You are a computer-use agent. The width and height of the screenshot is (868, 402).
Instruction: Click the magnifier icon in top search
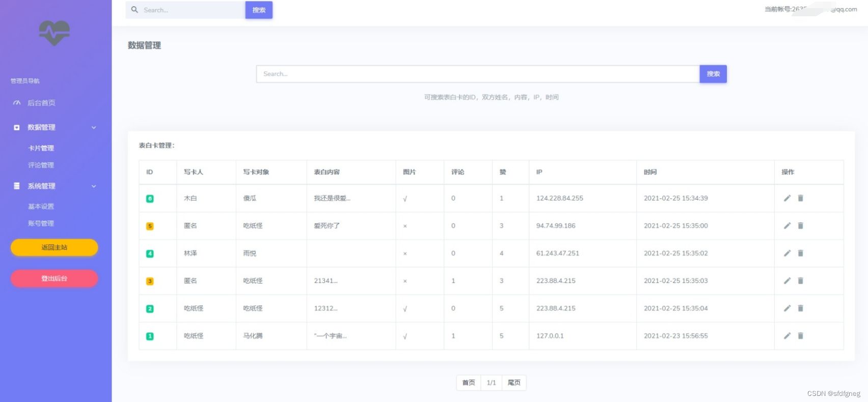[x=134, y=10]
